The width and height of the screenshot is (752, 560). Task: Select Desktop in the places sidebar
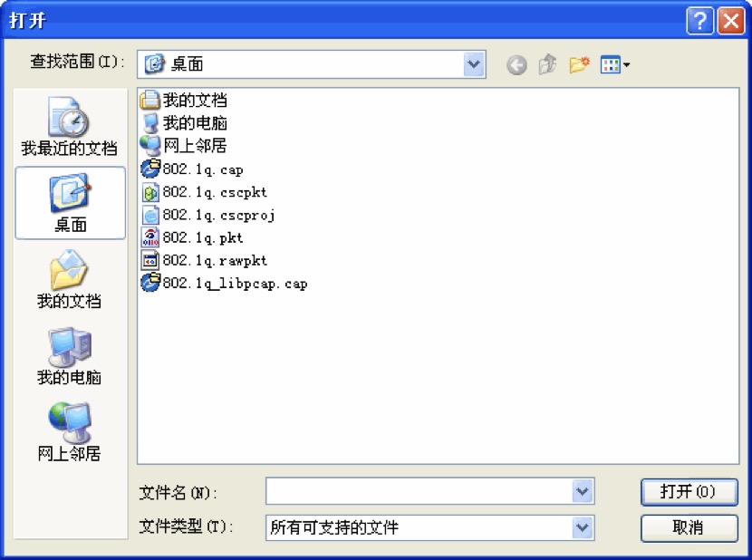pos(70,202)
